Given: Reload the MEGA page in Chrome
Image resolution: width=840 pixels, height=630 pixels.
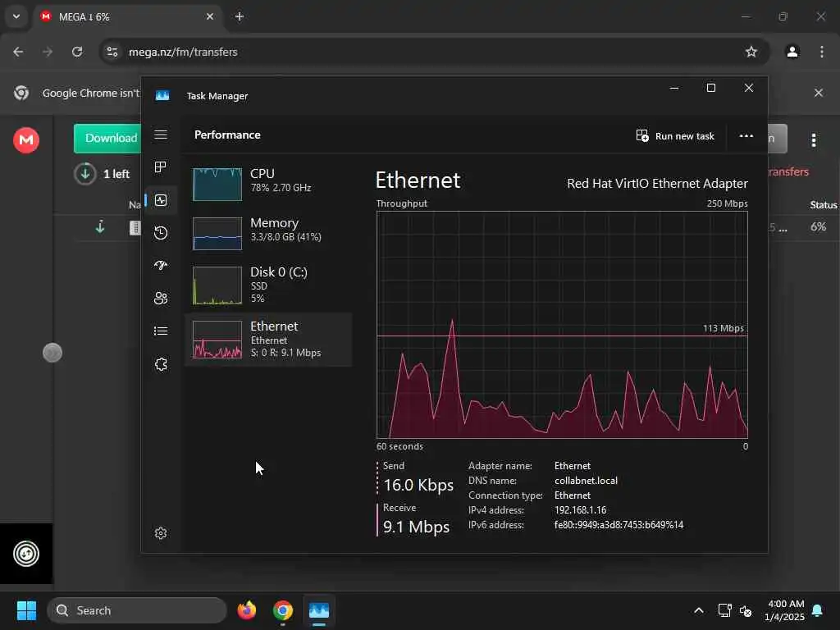Looking at the screenshot, I should coord(77,52).
